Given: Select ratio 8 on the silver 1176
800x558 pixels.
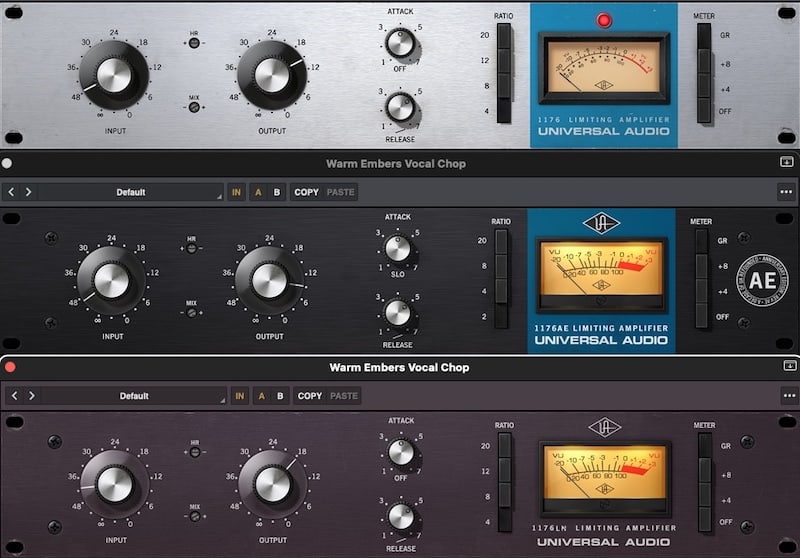Looking at the screenshot, I should (504, 86).
